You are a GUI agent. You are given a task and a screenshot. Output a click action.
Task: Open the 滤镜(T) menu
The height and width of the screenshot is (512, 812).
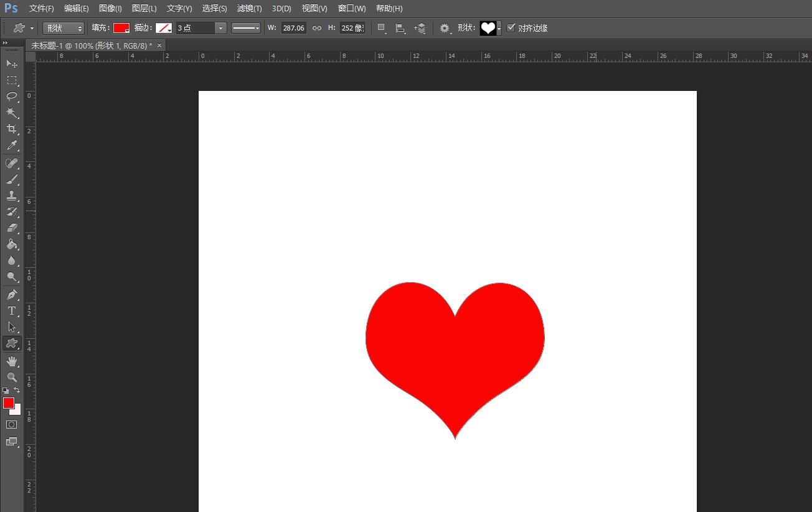click(x=249, y=9)
